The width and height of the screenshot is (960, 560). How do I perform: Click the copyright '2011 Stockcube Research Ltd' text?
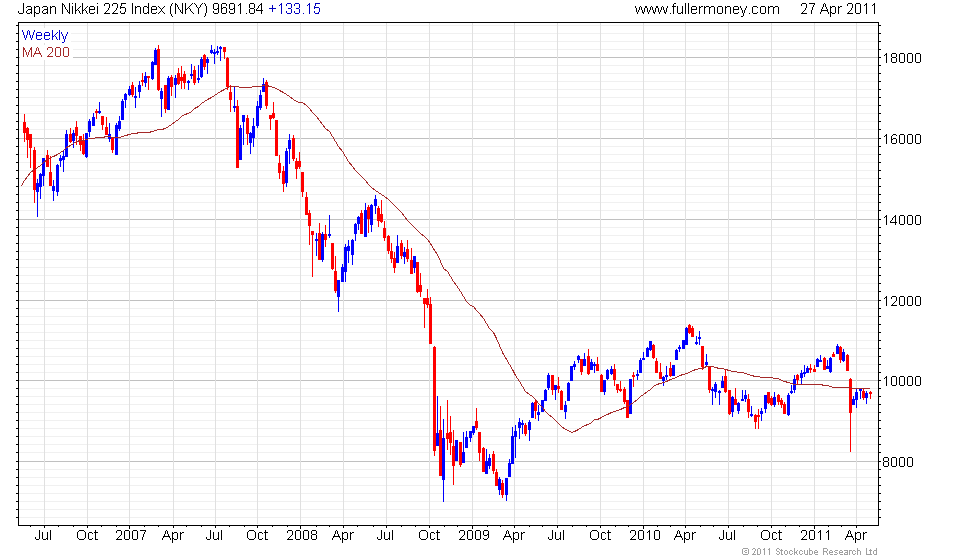[809, 552]
